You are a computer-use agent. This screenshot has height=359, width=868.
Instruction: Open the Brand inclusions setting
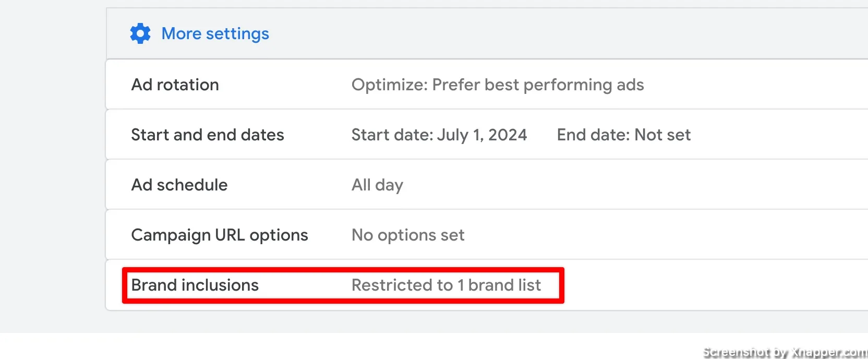tap(487, 285)
